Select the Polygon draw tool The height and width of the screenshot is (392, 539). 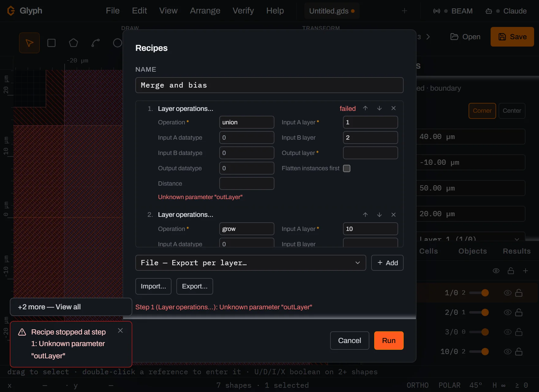tap(73, 43)
